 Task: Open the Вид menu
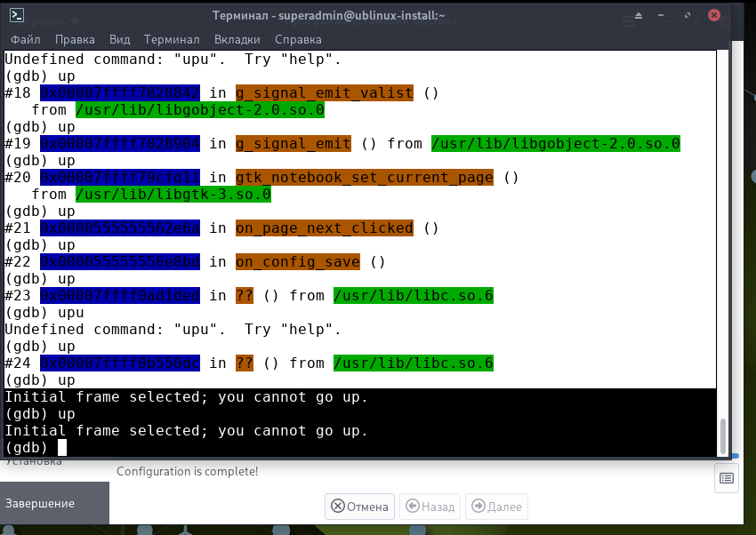click(119, 39)
